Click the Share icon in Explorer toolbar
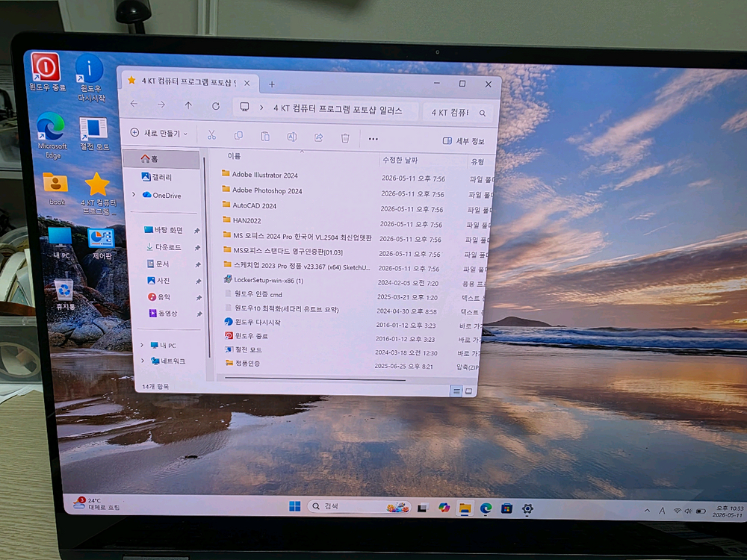Image resolution: width=747 pixels, height=560 pixels. point(318,137)
